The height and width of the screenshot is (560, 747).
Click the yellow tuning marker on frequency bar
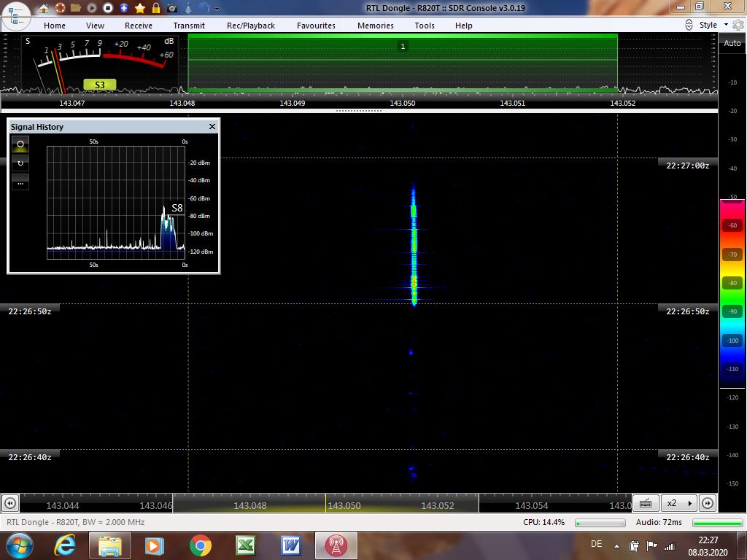(326, 503)
